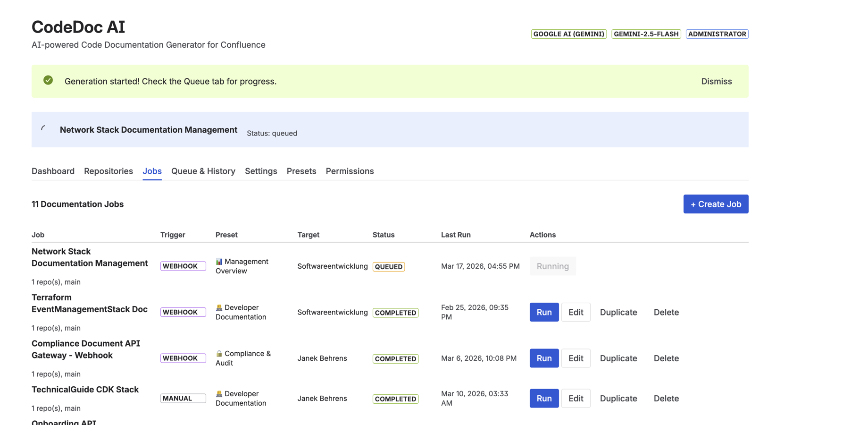This screenshot has height=425, width=868.
Task: Click the ADMINISTRATOR badge
Action: (x=717, y=34)
